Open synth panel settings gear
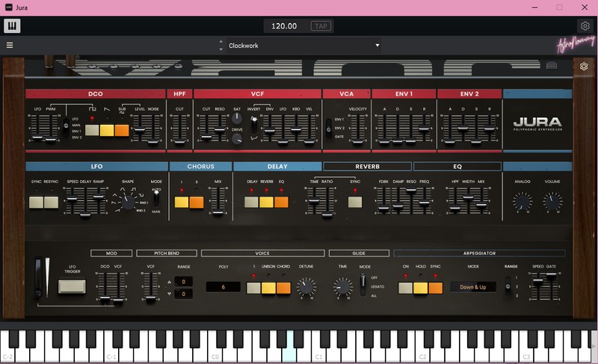Image resolution: width=598 pixels, height=364 pixels. pyautogui.click(x=584, y=67)
